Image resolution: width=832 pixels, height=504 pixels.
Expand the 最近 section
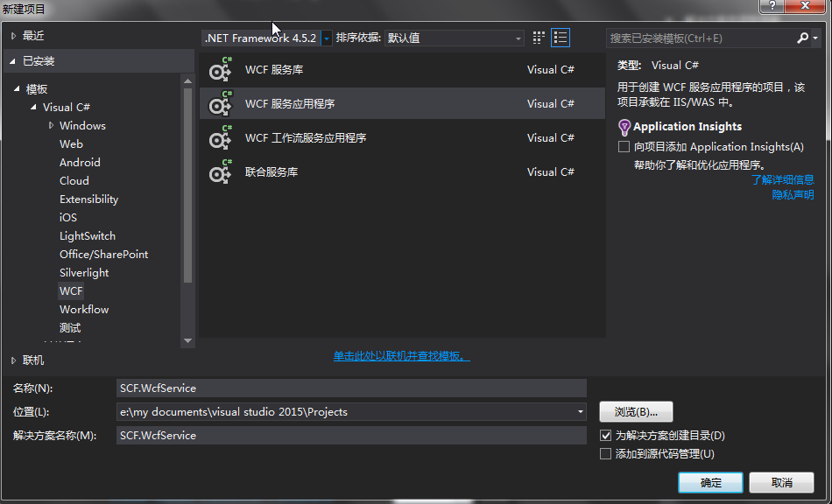tap(14, 36)
